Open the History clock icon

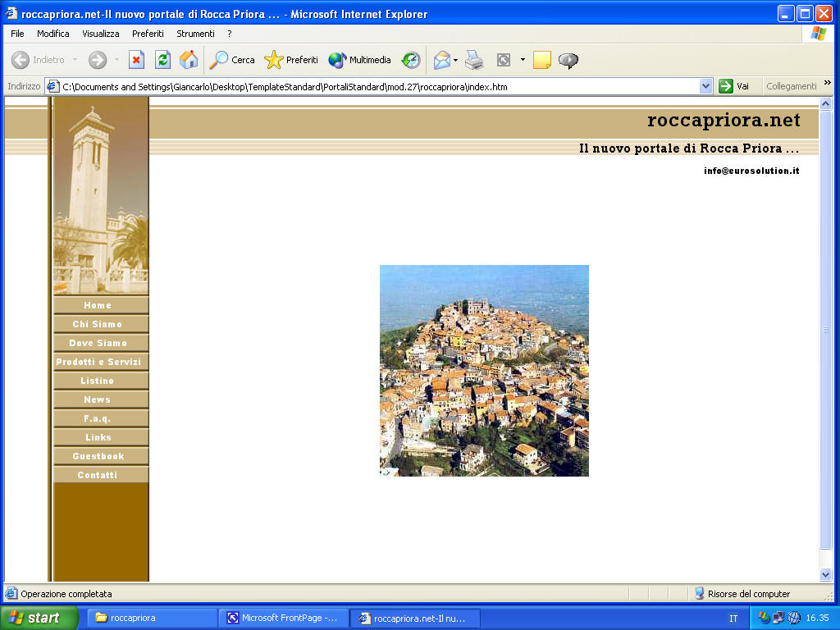411,60
